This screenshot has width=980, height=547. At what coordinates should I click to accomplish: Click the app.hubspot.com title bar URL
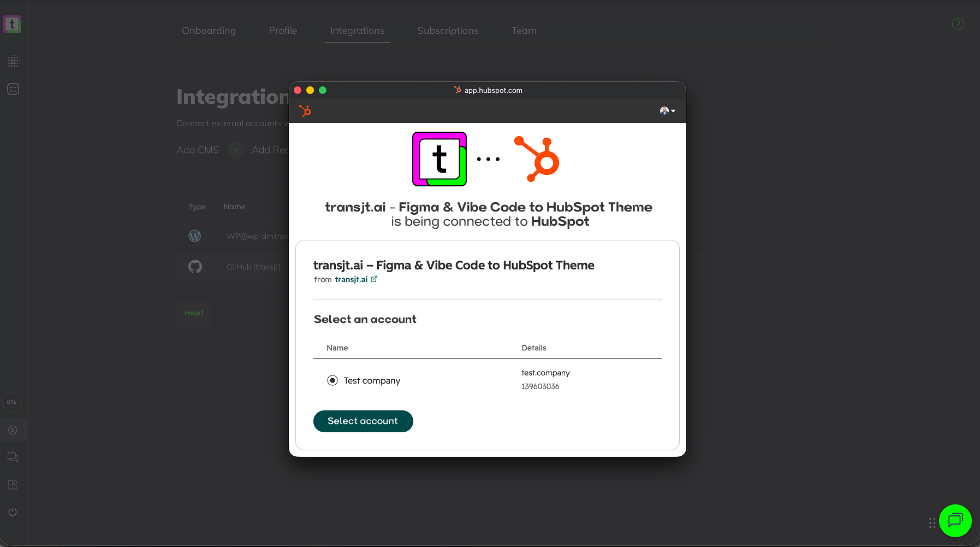pos(494,90)
